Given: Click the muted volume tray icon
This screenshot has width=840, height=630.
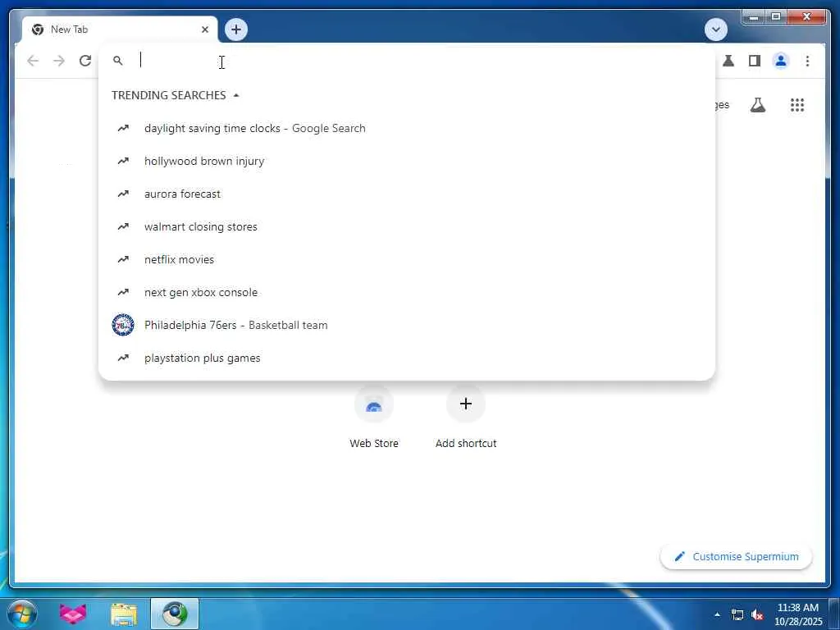Looking at the screenshot, I should point(757,614).
